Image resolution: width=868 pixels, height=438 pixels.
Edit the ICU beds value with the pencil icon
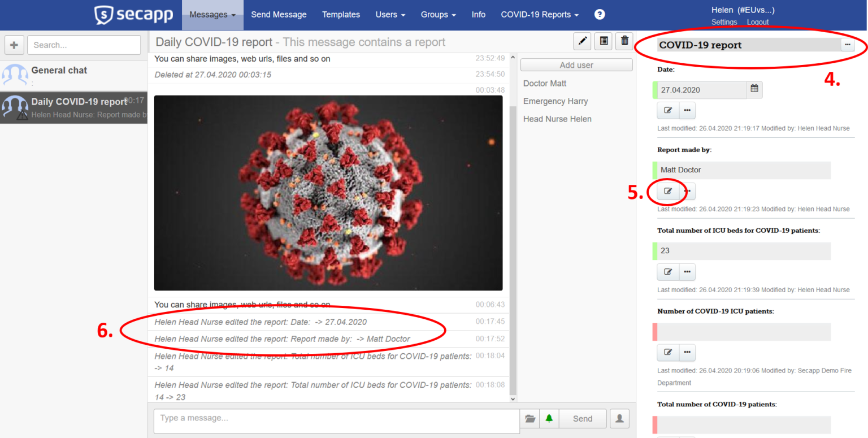click(x=667, y=272)
